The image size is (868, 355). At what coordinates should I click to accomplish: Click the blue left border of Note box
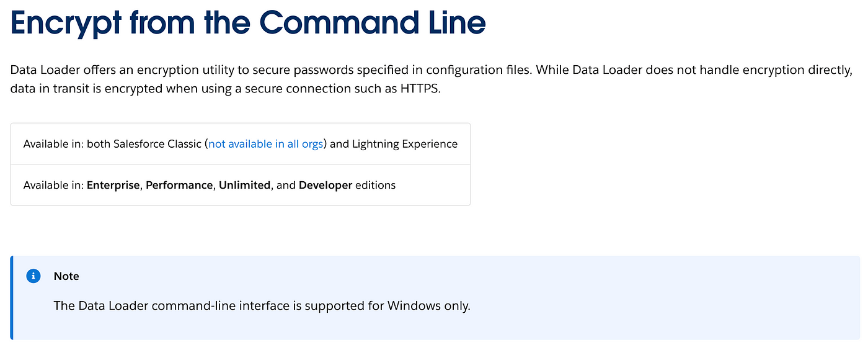(x=12, y=297)
